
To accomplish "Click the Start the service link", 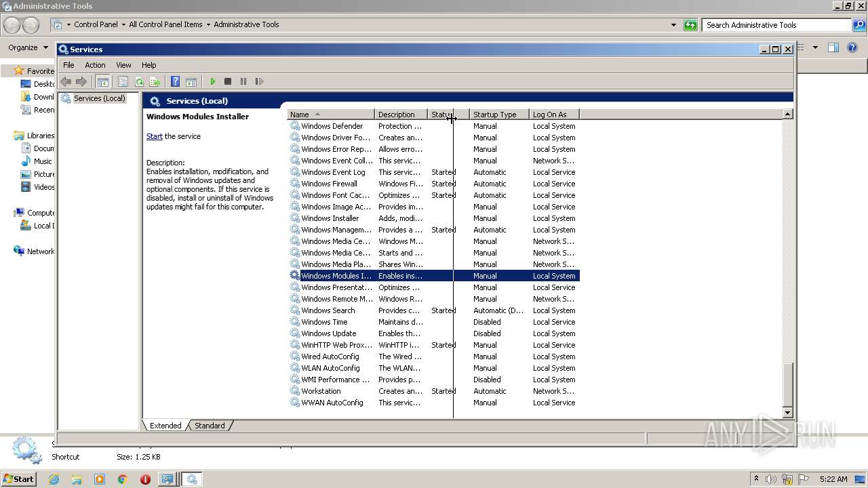I will point(155,136).
